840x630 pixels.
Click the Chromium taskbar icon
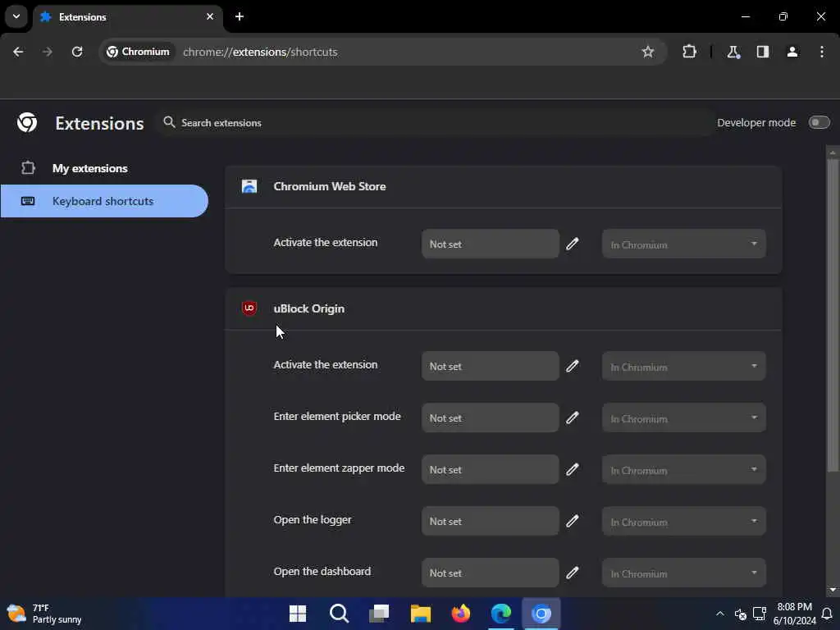point(541,614)
